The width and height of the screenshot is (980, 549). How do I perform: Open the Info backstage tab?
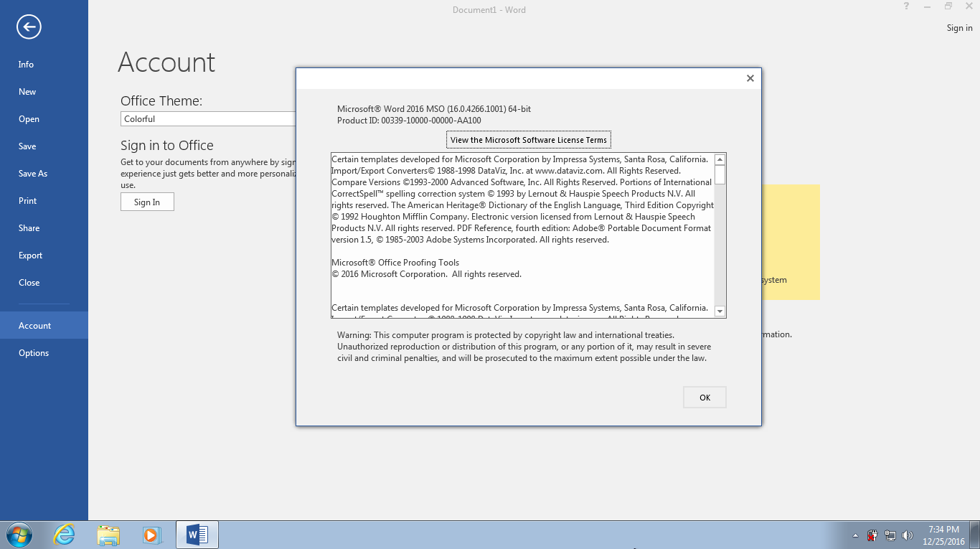(x=44, y=65)
